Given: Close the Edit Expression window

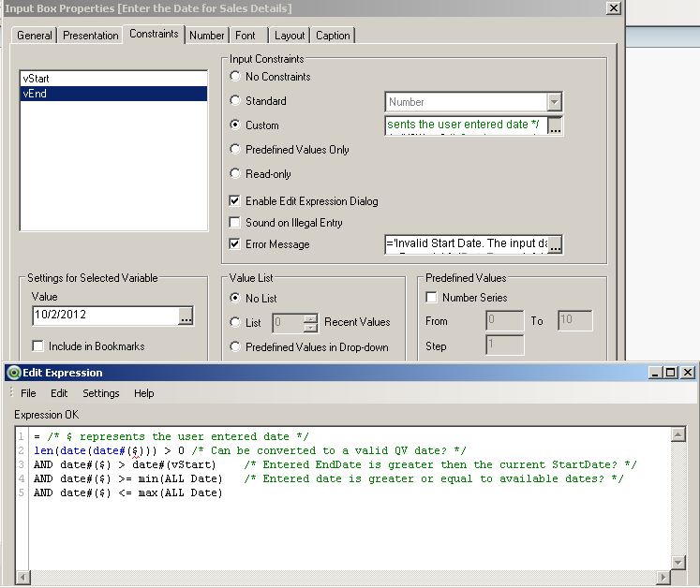Looking at the screenshot, I should point(687,372).
